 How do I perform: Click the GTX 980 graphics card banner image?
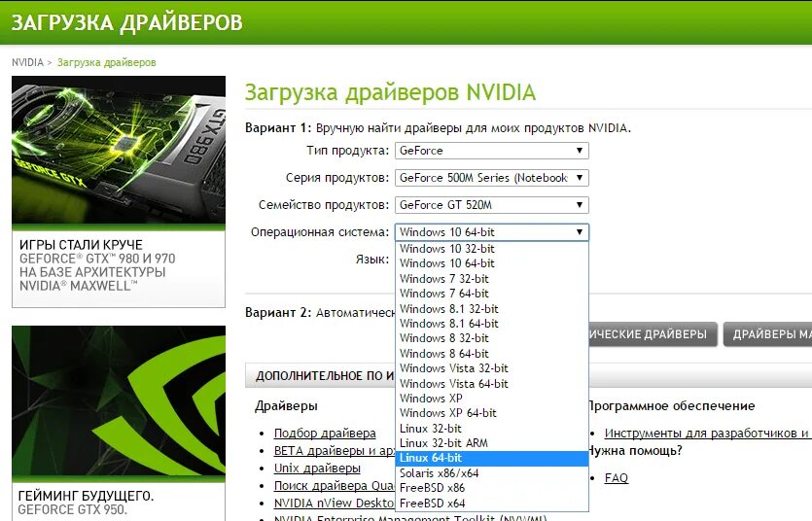coord(119,150)
